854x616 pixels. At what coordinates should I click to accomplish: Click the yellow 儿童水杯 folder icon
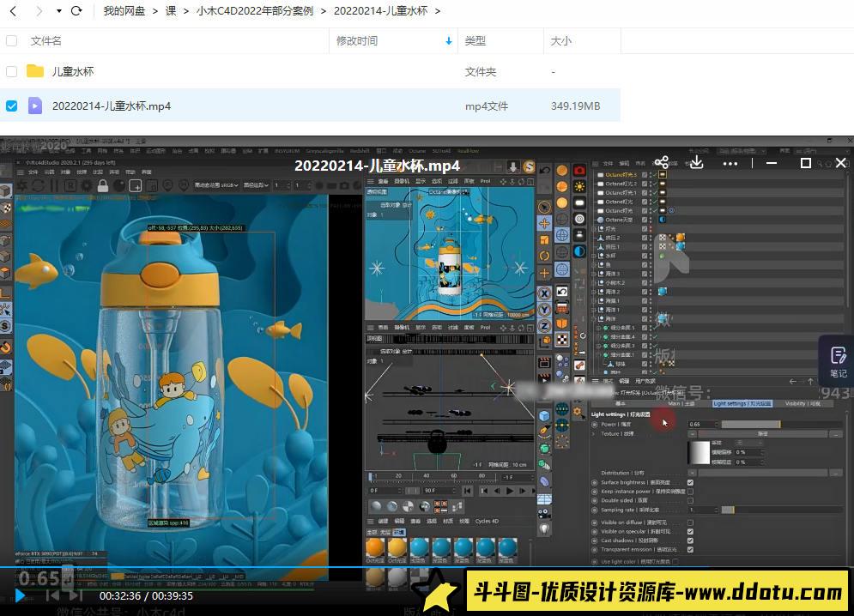pos(35,71)
